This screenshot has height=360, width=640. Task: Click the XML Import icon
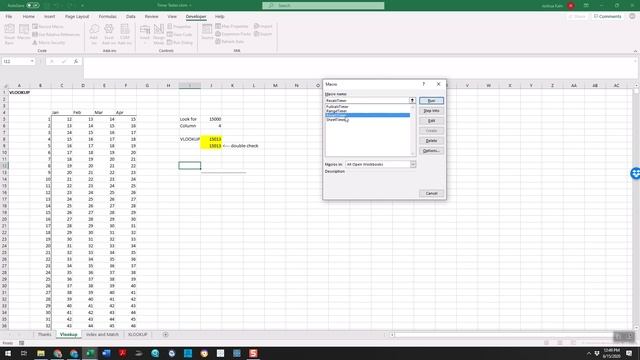[263, 26]
